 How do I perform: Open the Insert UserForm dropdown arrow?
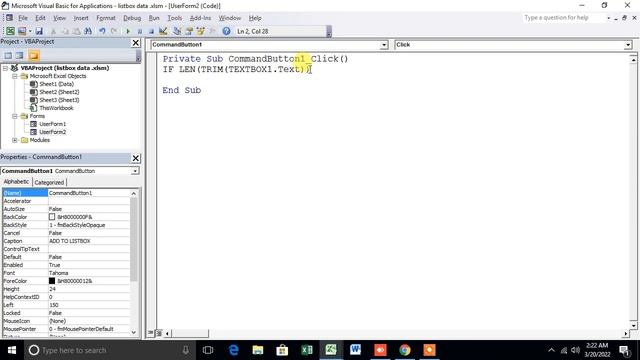tap(30, 31)
